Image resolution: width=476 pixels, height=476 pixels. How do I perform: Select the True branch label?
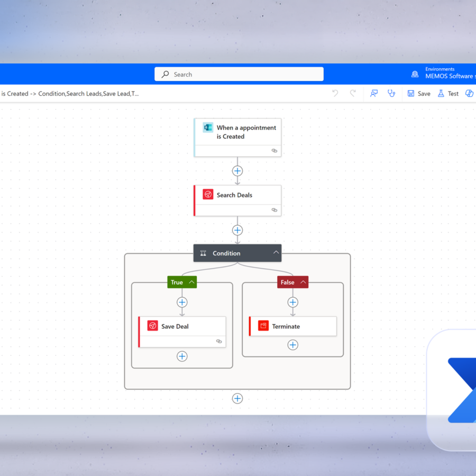[x=177, y=282]
